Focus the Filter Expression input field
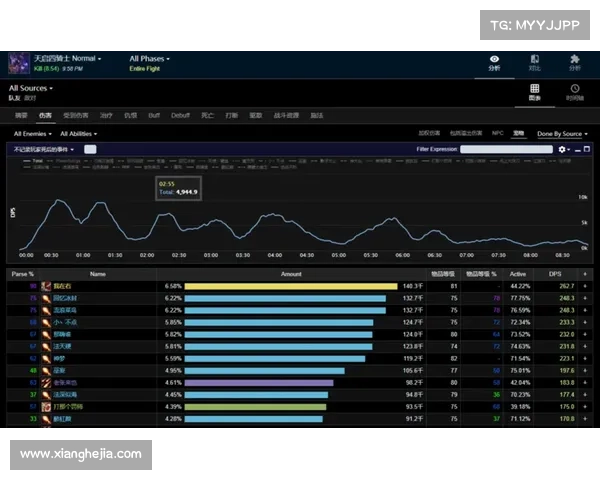Screen dimensions: 600x480 pyautogui.click(x=506, y=149)
